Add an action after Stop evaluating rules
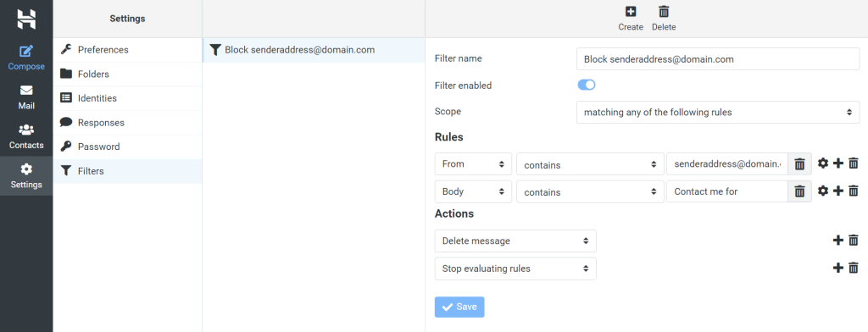This screenshot has width=868, height=332. coord(838,268)
